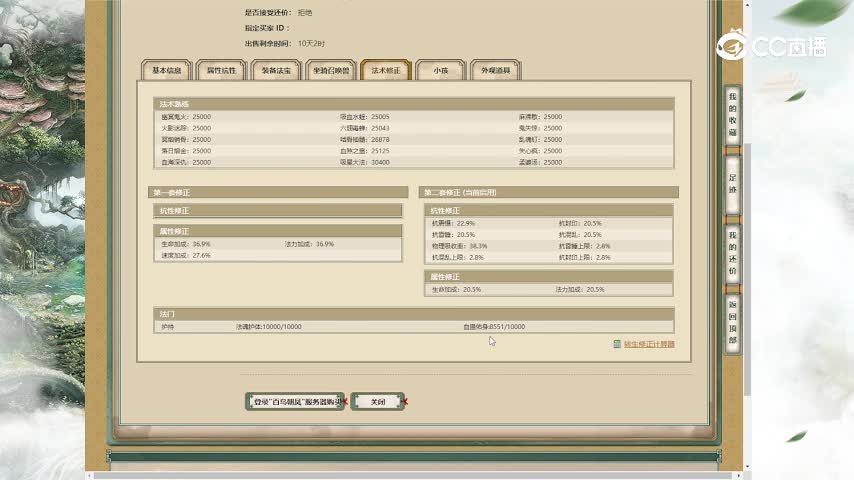Click 返回顶部 to return to top
The width and height of the screenshot is (854, 480).
[732, 320]
